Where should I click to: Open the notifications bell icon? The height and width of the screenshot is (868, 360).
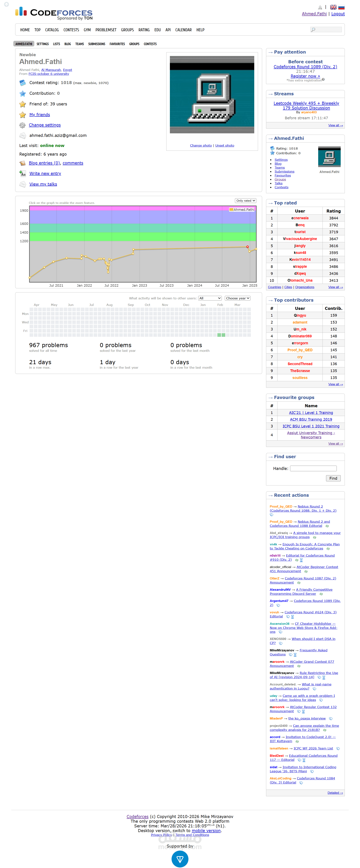(320, 7)
